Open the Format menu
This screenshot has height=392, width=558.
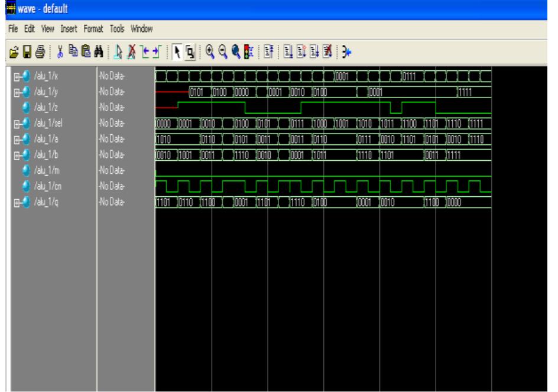[93, 28]
